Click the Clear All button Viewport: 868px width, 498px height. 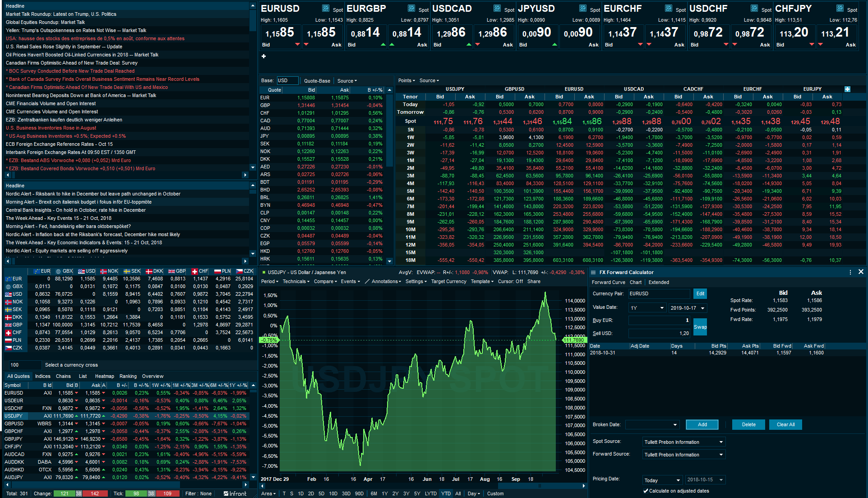(x=785, y=424)
